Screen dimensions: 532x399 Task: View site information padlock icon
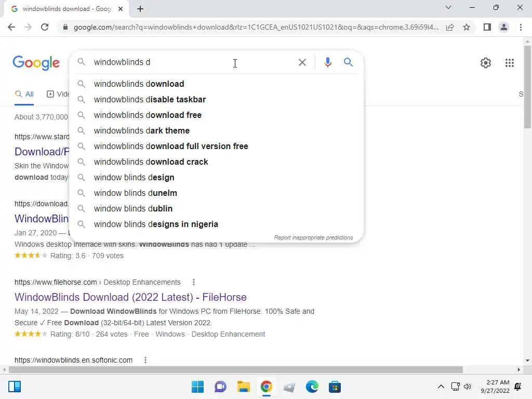pos(65,27)
